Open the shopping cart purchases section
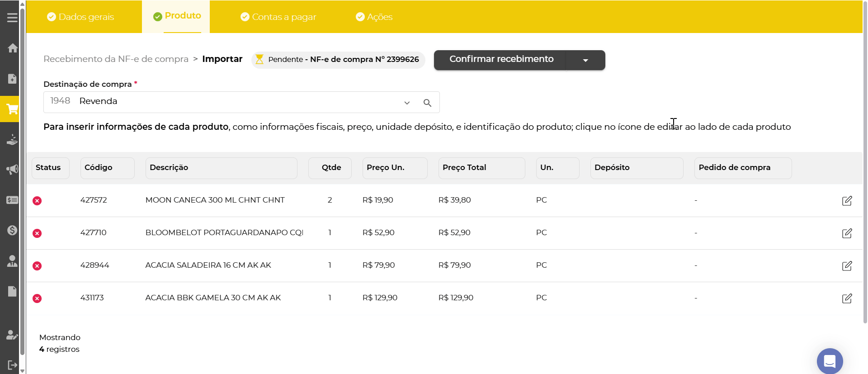The width and height of the screenshot is (868, 374). point(12,109)
